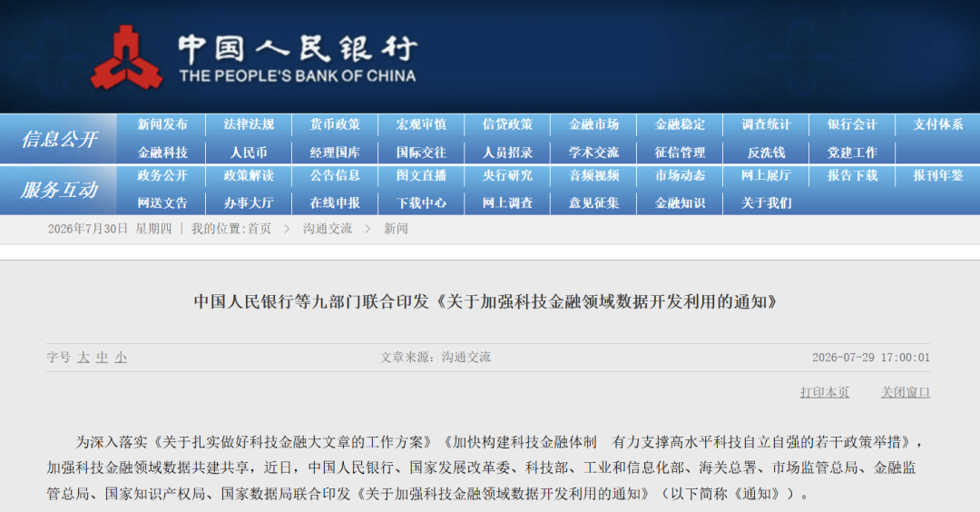Go to 报刊年鉴 section
The image size is (980, 512).
[x=938, y=176]
